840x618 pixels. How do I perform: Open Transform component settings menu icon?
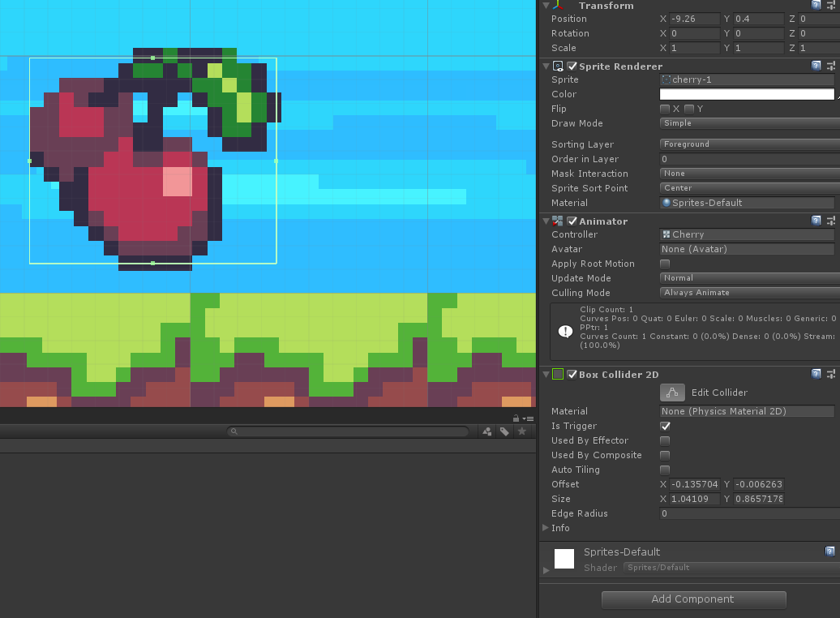point(831,6)
